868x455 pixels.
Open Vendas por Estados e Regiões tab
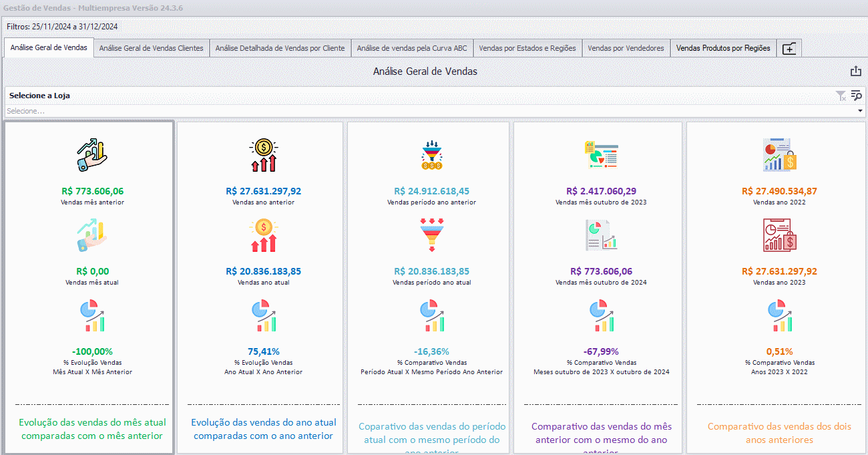pos(527,48)
